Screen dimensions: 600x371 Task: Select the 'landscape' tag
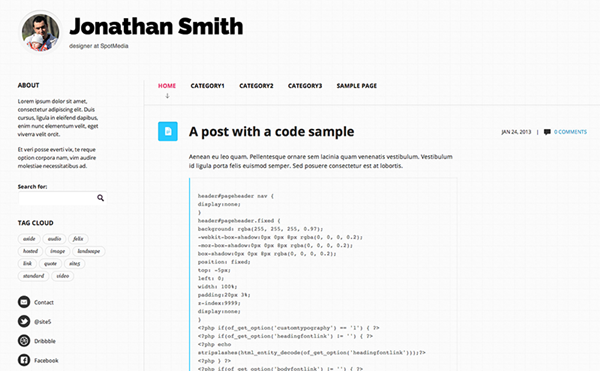[x=89, y=251]
